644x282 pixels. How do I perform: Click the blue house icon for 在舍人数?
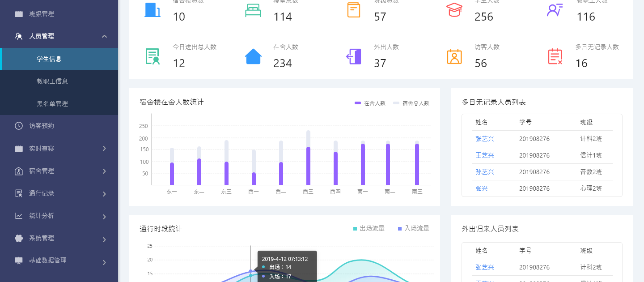(x=253, y=56)
